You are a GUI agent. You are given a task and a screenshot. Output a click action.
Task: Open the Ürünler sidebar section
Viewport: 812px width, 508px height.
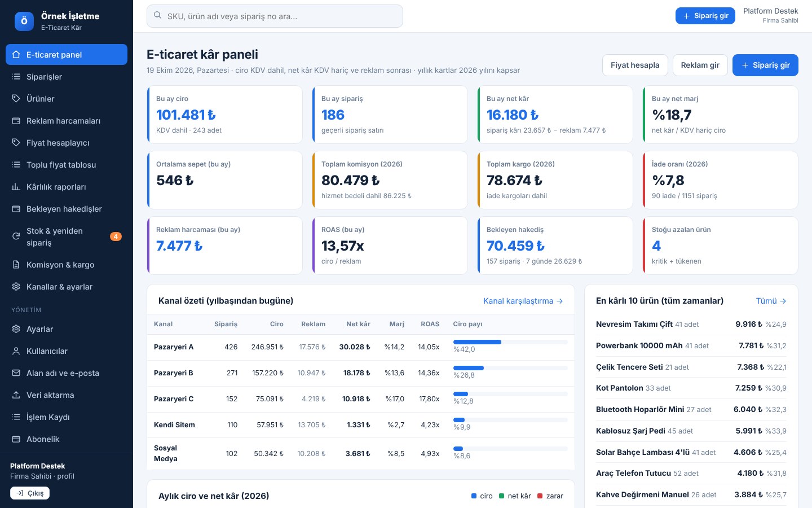click(67, 99)
